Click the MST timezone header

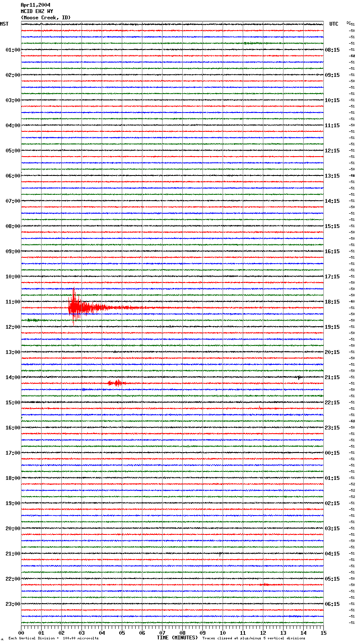(x=4, y=24)
